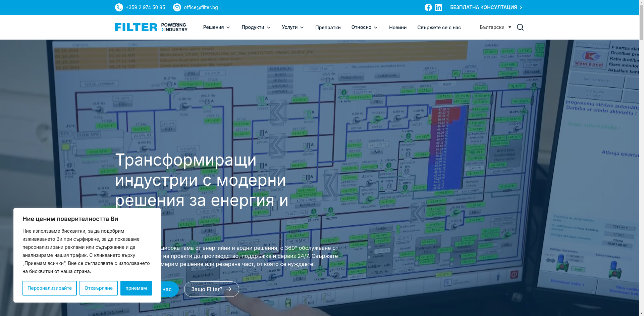This screenshot has width=644, height=316.
Task: Expand the Решения dropdown
Action: pyautogui.click(x=216, y=27)
